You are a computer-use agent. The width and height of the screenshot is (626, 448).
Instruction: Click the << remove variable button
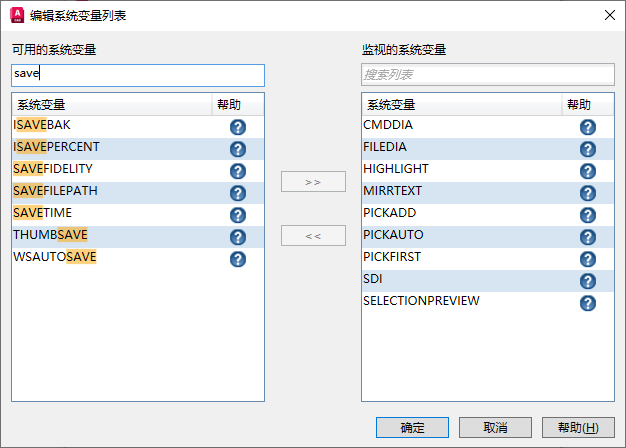(x=313, y=236)
